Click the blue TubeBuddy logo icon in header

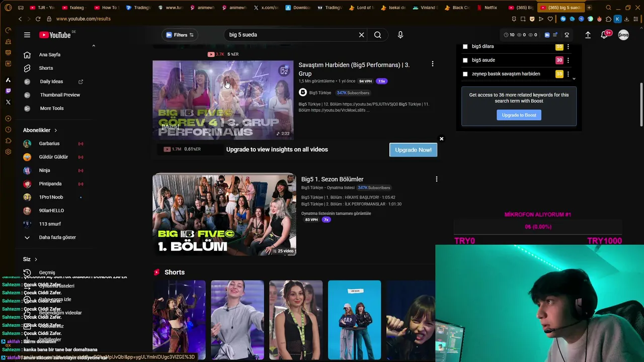click(547, 35)
